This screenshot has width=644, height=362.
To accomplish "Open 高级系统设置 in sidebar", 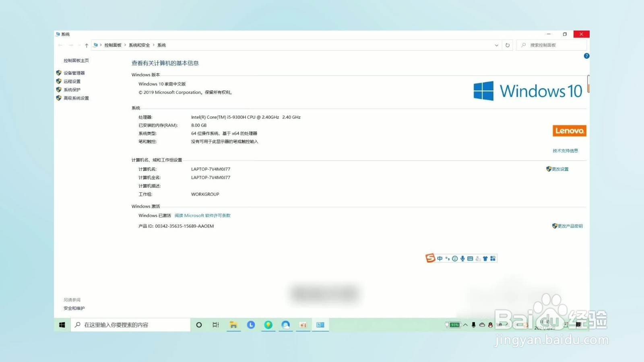I will [x=76, y=99].
